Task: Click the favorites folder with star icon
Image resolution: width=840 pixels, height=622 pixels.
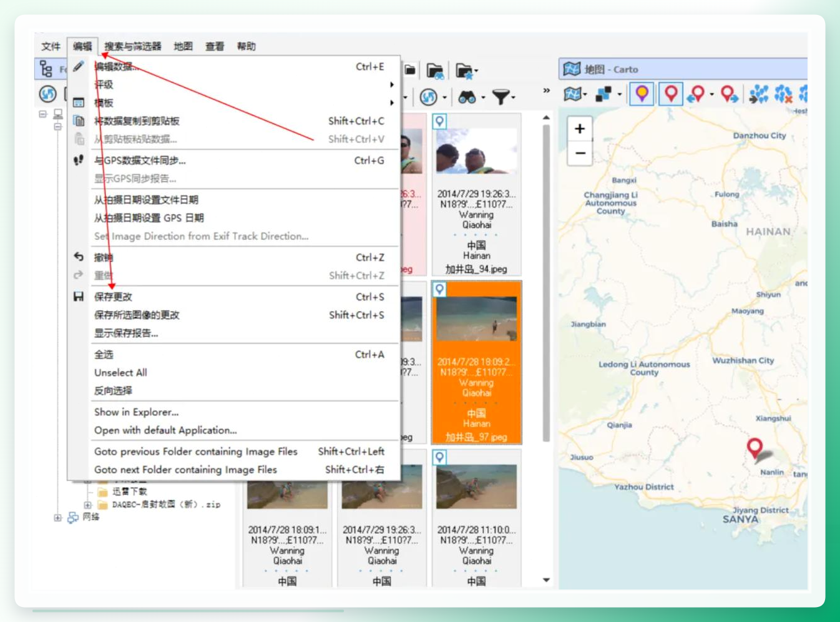Action: (464, 71)
